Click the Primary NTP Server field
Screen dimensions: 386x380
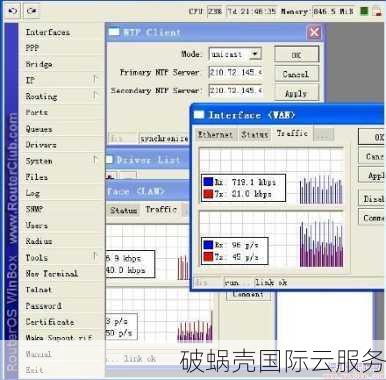coord(235,72)
